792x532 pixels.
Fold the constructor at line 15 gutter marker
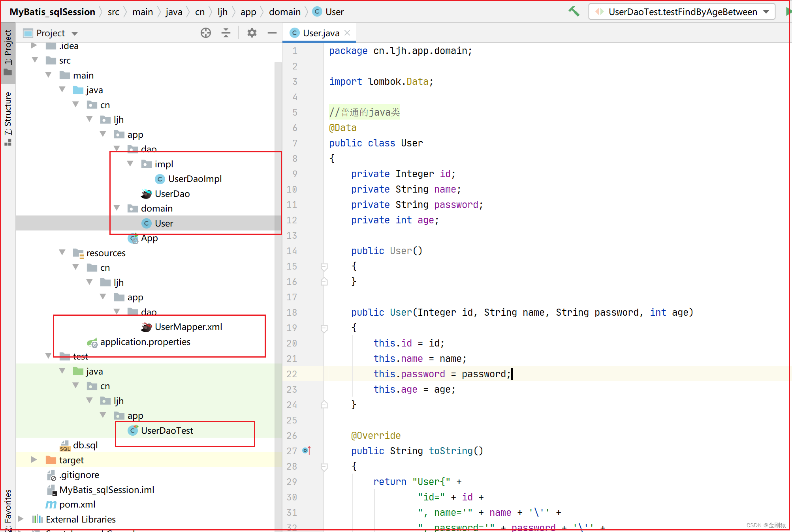tap(324, 266)
